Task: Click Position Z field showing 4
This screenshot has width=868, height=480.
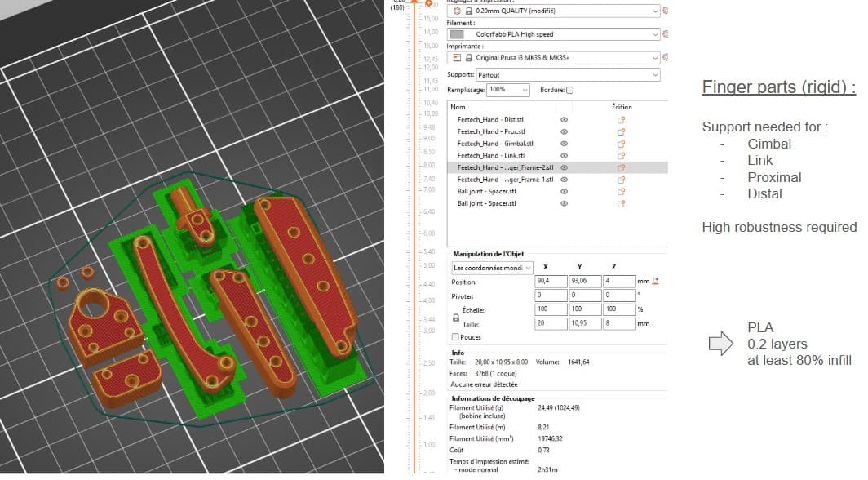Action: tap(619, 282)
